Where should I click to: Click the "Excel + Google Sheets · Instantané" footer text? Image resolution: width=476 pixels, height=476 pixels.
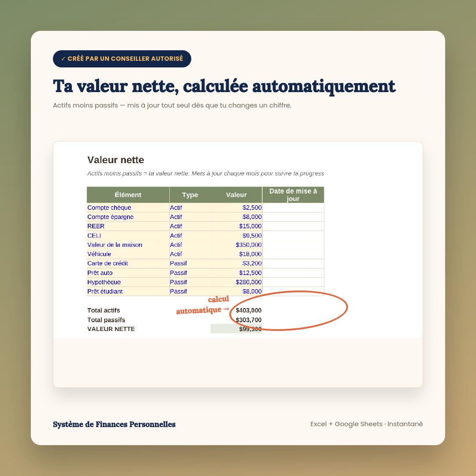[366, 424]
